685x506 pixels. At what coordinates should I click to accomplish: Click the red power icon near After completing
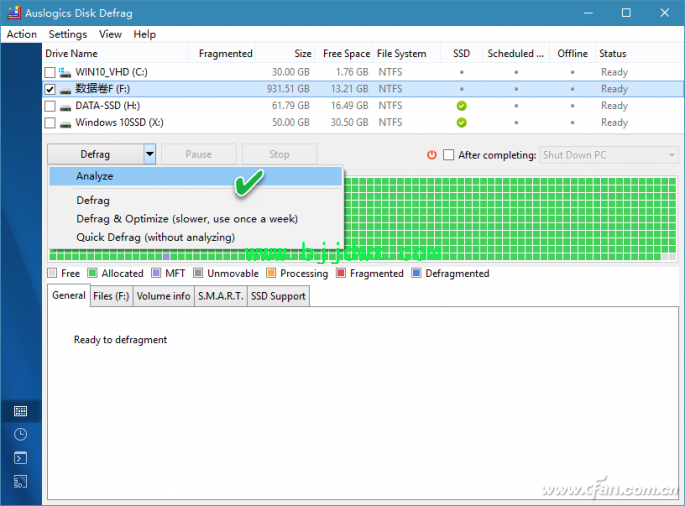coord(432,155)
